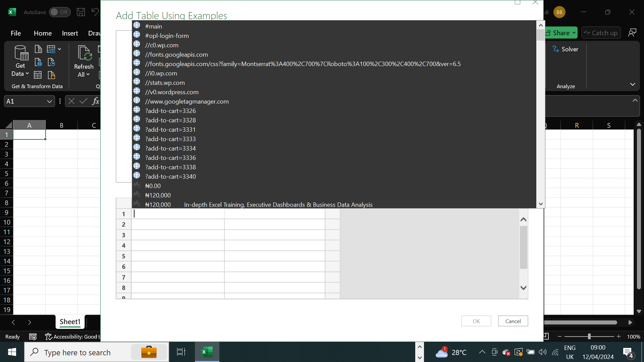The height and width of the screenshot is (362, 644).
Task: Toggle the AutoSave switch
Action: point(59,12)
